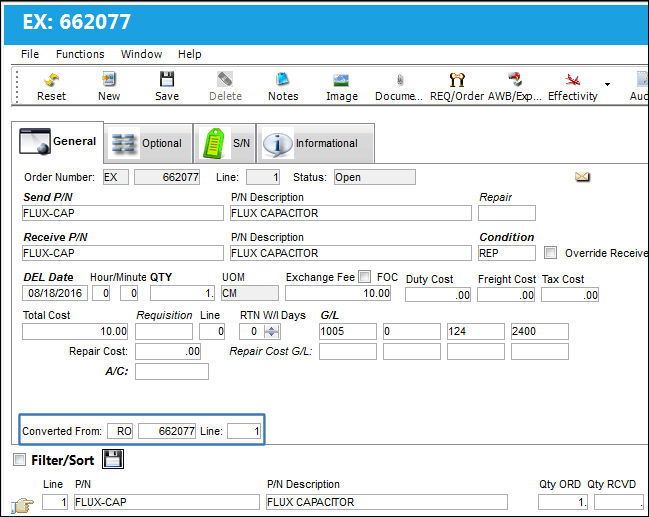Open Notes for this order
Viewport: 649px width, 517px height.
[283, 79]
